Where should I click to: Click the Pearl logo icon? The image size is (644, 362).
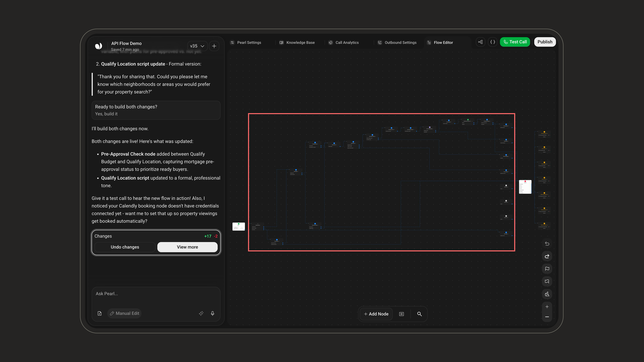pyautogui.click(x=98, y=46)
